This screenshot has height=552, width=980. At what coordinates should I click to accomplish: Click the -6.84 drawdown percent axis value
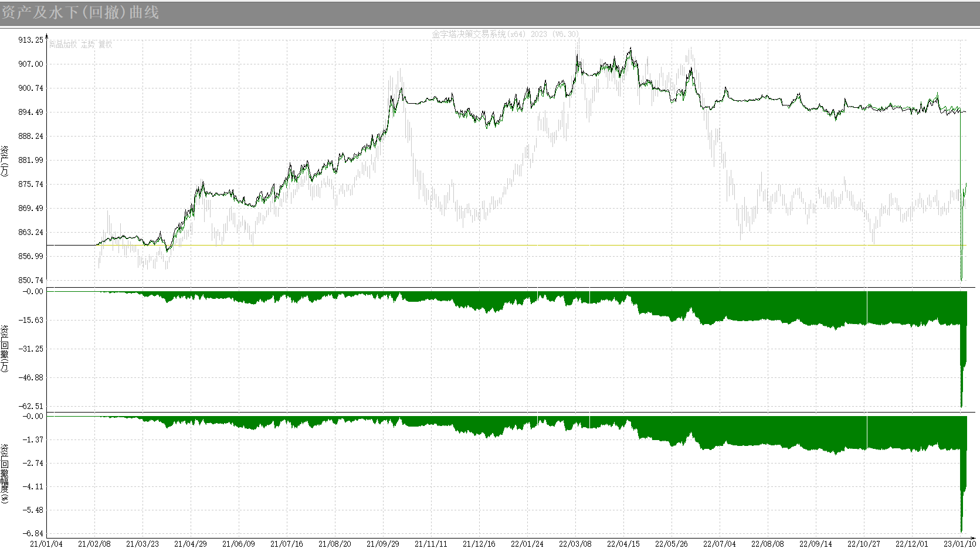32,533
